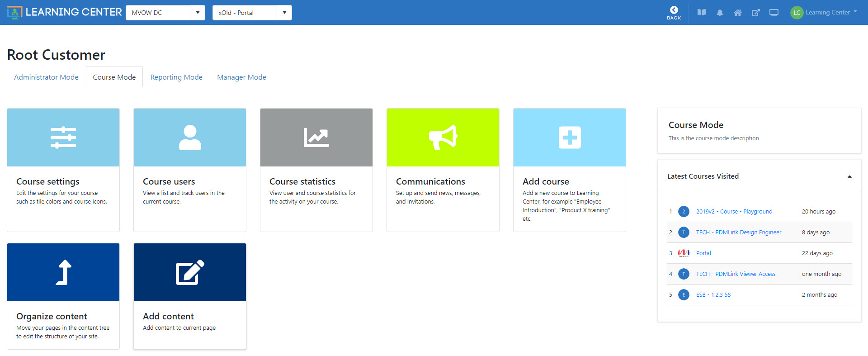Click the Course settings sliders icon
868x356 pixels.
(x=63, y=138)
